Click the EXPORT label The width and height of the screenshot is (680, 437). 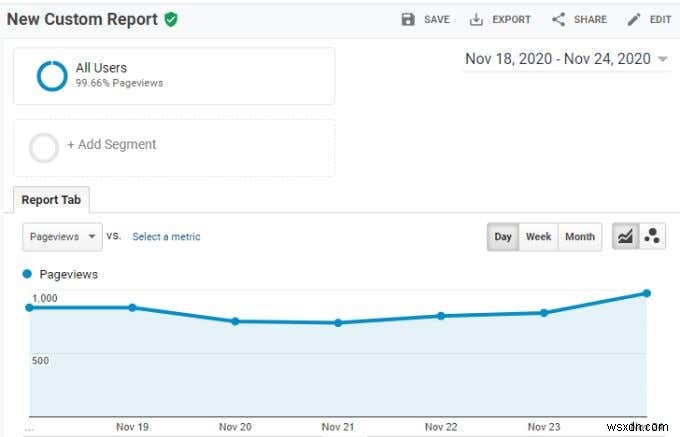click(511, 20)
